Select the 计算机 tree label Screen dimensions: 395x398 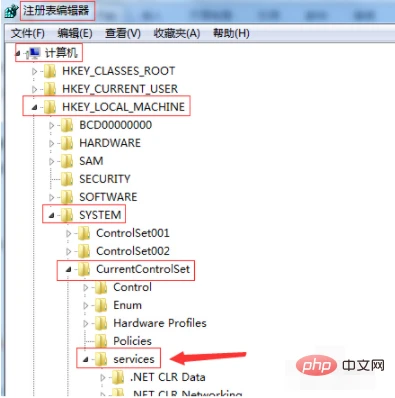[61, 53]
